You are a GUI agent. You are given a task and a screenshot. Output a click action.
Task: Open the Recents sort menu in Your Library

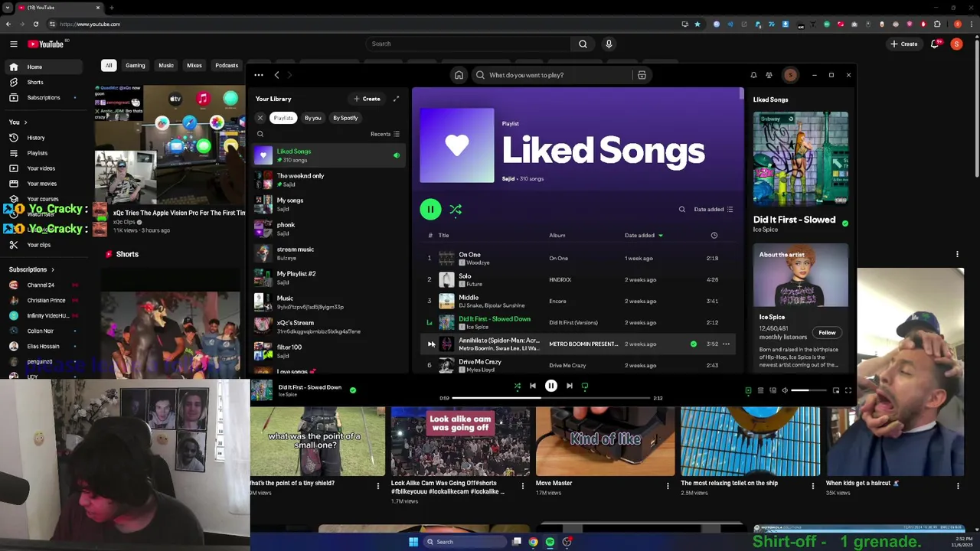[385, 134]
